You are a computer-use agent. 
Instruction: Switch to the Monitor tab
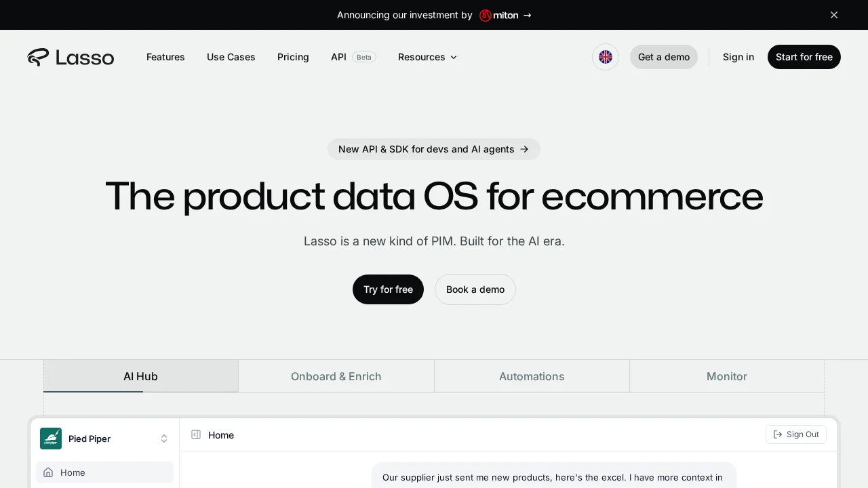point(727,376)
